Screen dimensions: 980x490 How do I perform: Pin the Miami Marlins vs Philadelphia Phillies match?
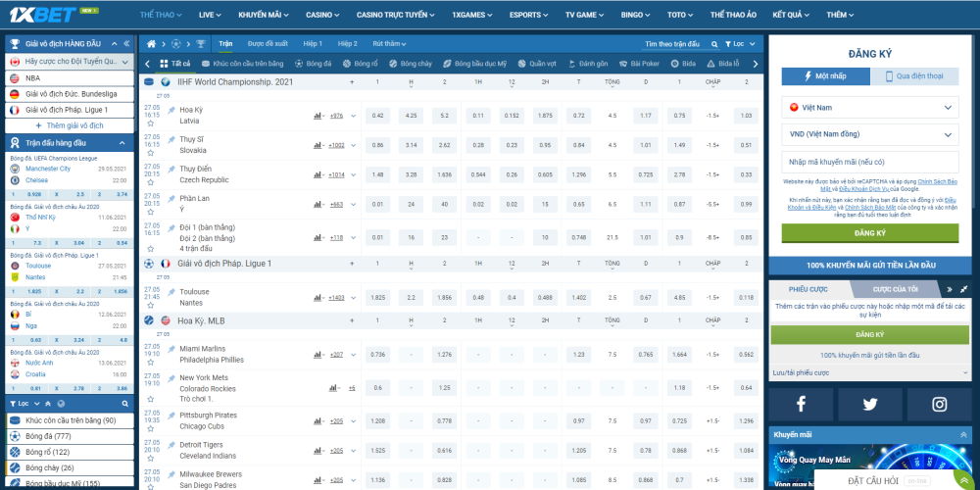pyautogui.click(x=171, y=349)
